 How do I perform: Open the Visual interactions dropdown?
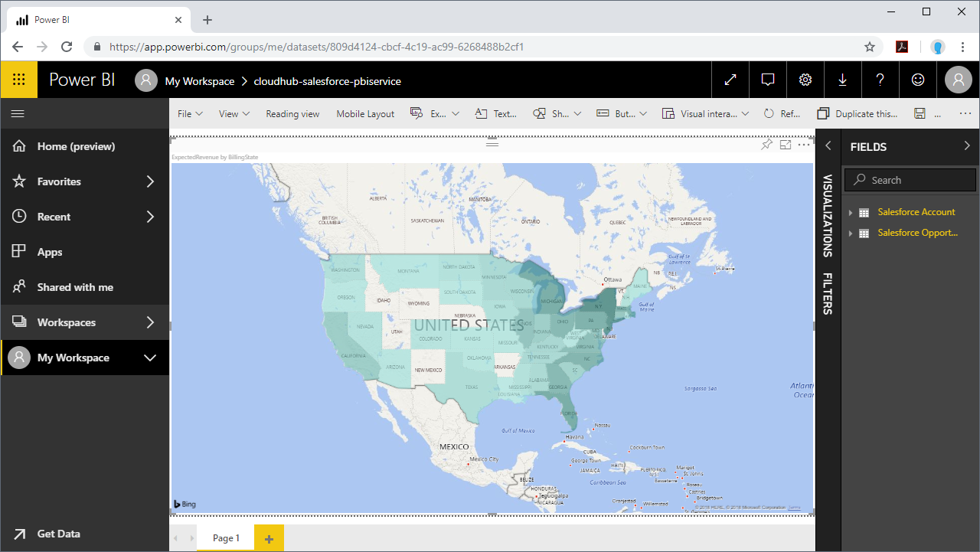tap(705, 113)
